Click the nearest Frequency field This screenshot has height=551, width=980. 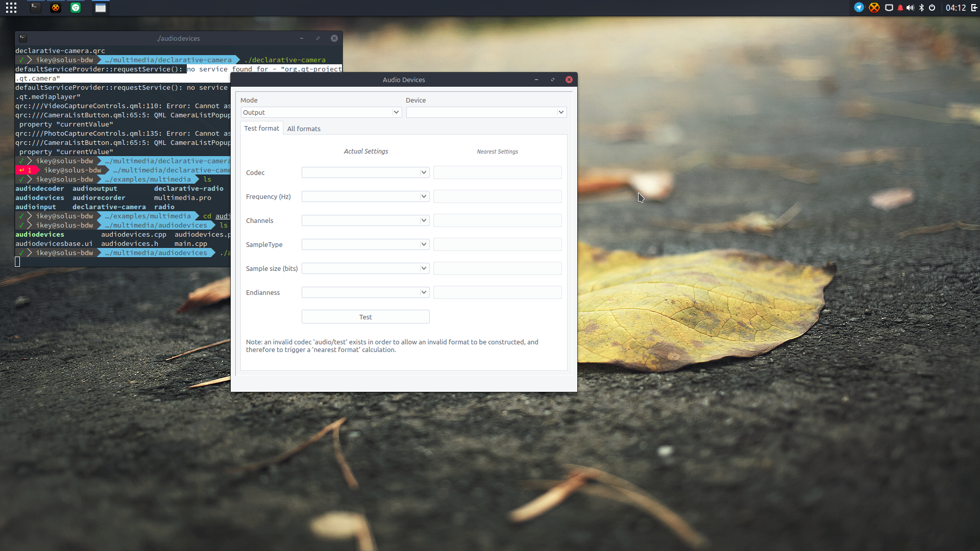click(x=498, y=196)
